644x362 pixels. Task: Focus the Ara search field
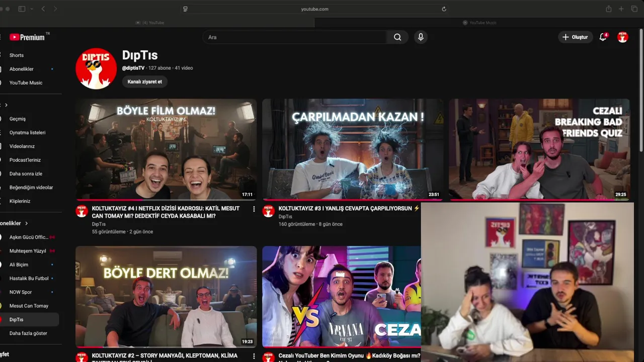295,37
